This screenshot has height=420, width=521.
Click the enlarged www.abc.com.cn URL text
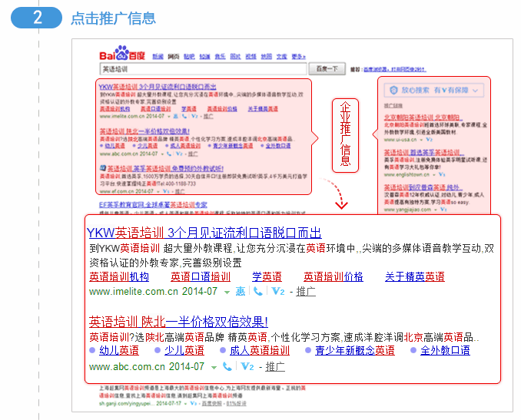(127, 366)
